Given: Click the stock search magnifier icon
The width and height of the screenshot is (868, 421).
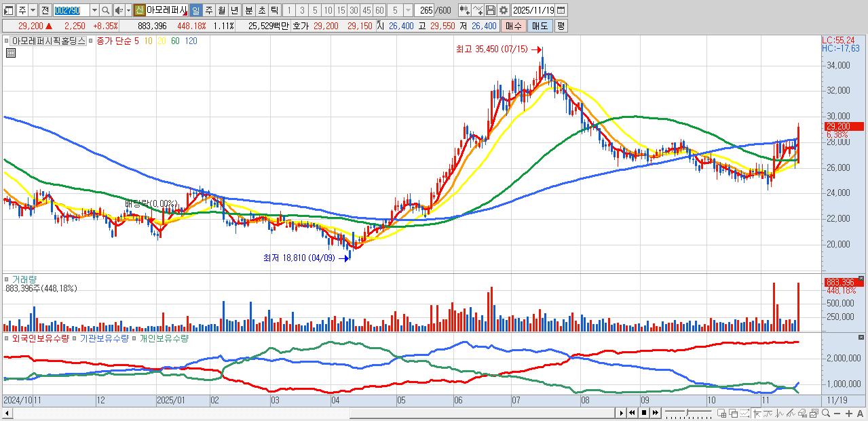Looking at the screenshot, I should coord(106,10).
